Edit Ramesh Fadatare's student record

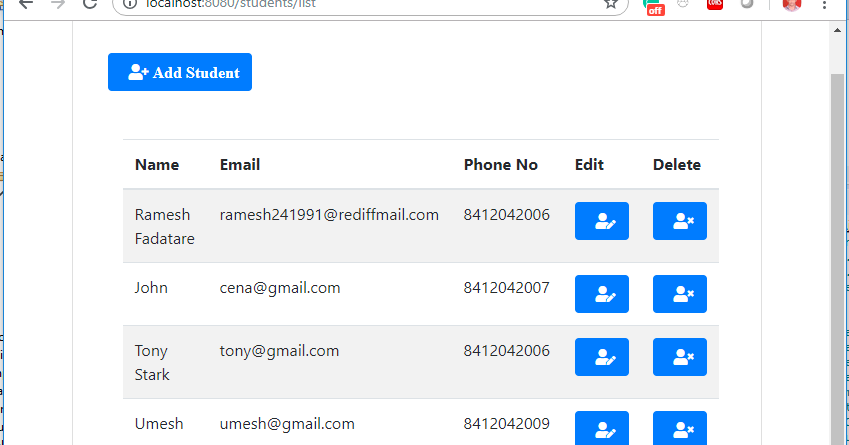(601, 221)
